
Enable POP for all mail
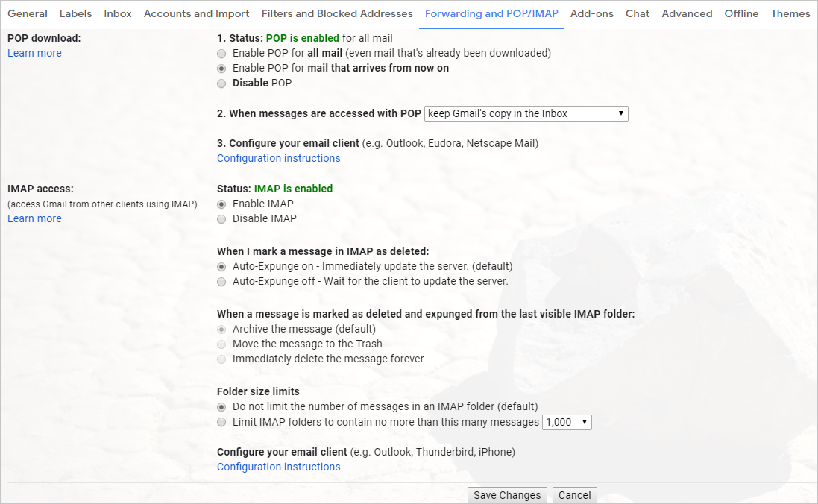[x=221, y=53]
